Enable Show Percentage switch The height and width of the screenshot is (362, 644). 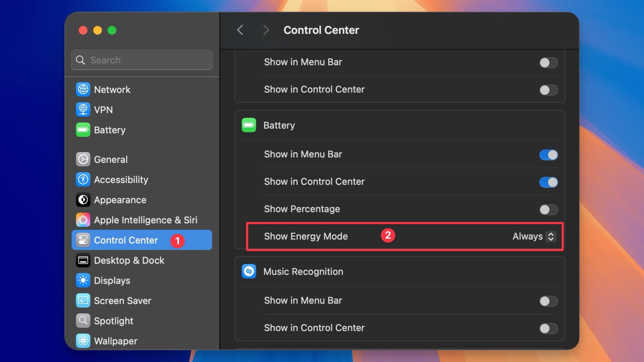(548, 209)
